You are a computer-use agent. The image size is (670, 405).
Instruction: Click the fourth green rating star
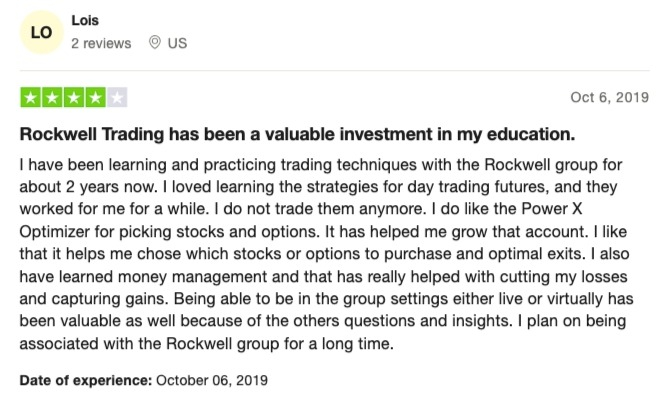(95, 98)
